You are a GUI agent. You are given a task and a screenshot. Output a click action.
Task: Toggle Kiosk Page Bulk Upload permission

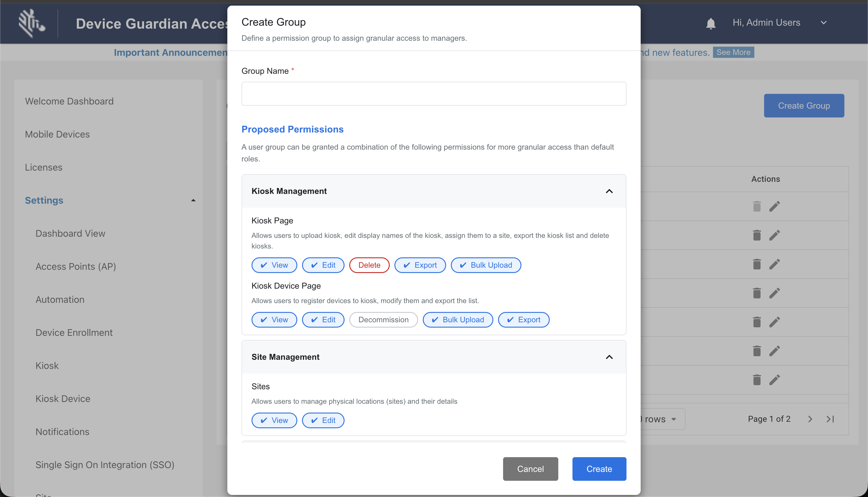coord(486,265)
